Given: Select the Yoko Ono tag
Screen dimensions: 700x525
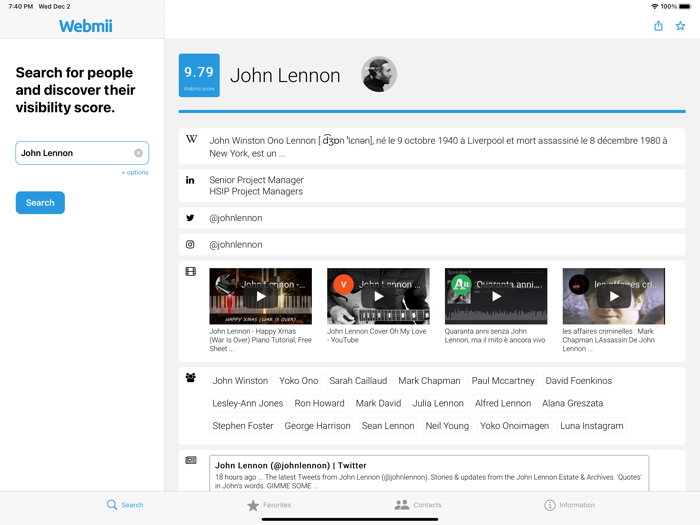Looking at the screenshot, I should (299, 381).
